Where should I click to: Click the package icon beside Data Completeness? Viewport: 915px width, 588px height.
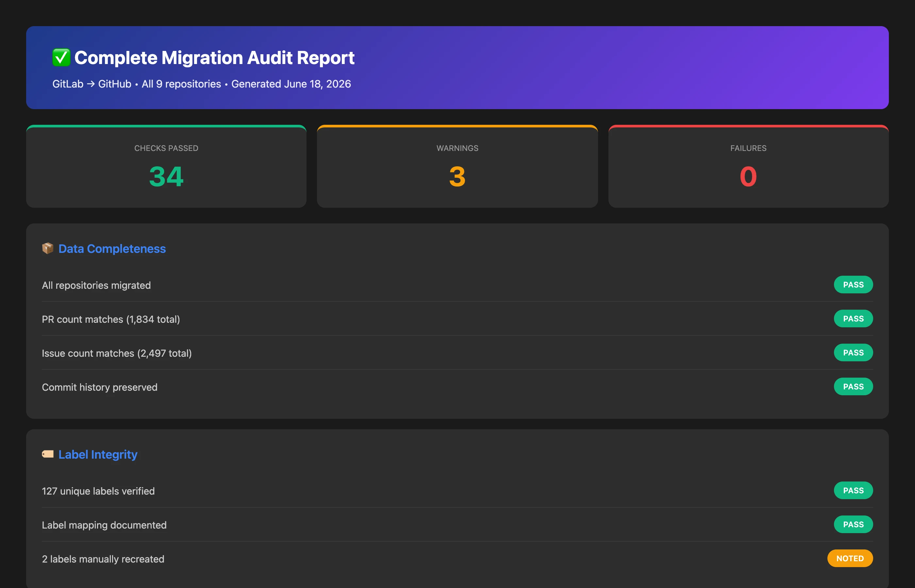[x=48, y=249]
